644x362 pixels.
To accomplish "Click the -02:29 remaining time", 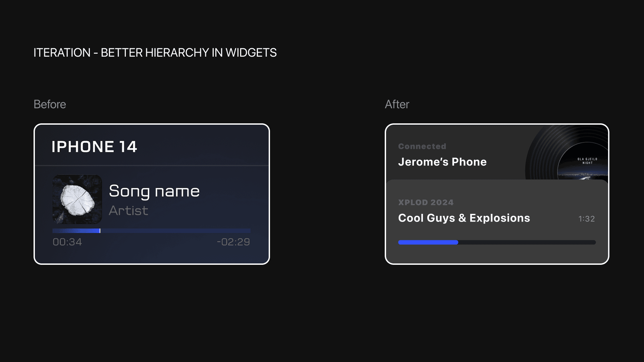I will coord(233,242).
